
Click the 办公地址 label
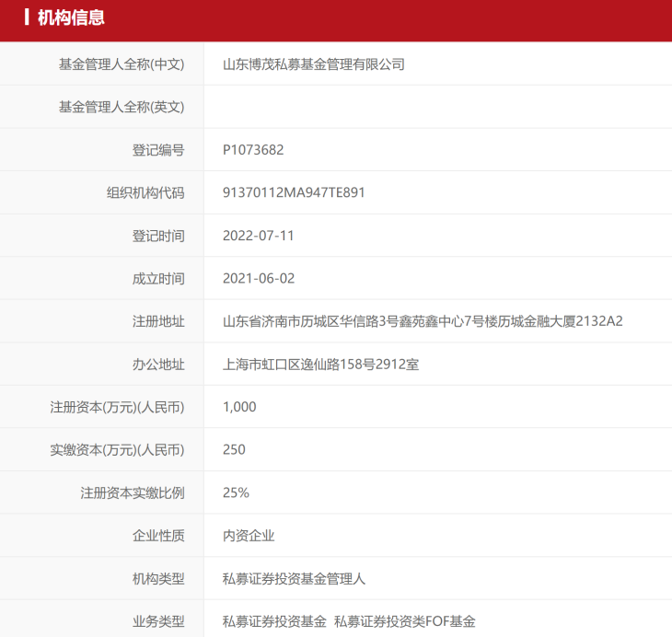(158, 365)
